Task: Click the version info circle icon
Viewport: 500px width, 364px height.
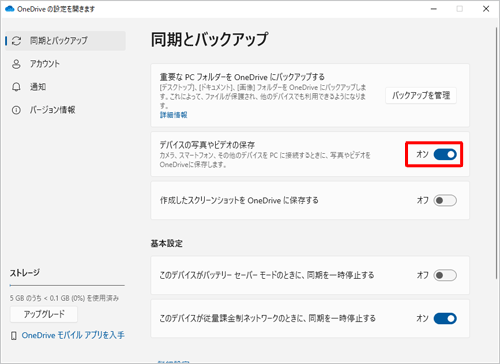Action: [16, 110]
